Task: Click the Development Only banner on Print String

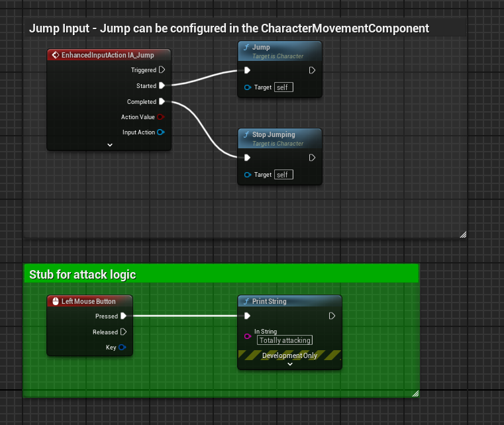Action: (x=289, y=355)
